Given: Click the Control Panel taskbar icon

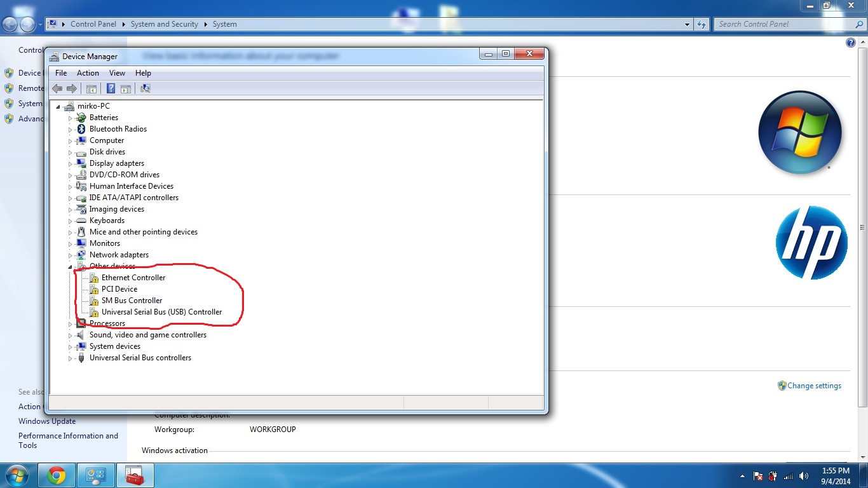Looking at the screenshot, I should click(x=95, y=475).
